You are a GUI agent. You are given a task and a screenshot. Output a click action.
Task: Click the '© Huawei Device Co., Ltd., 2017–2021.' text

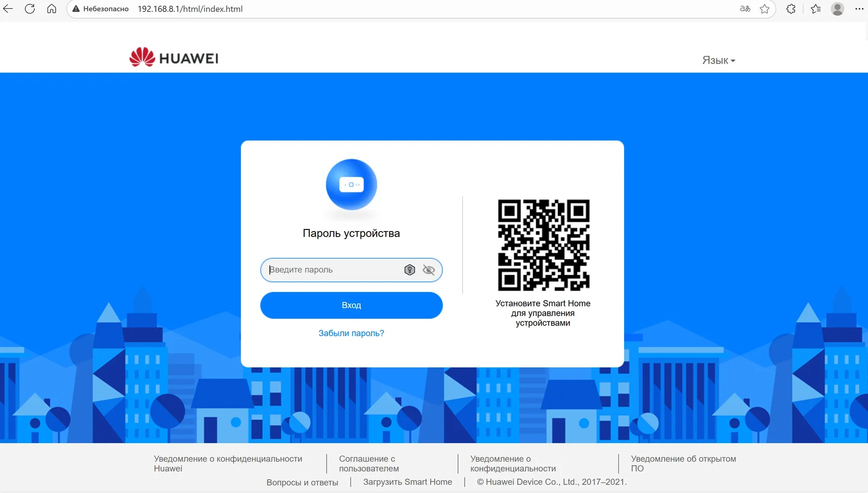pyautogui.click(x=552, y=482)
